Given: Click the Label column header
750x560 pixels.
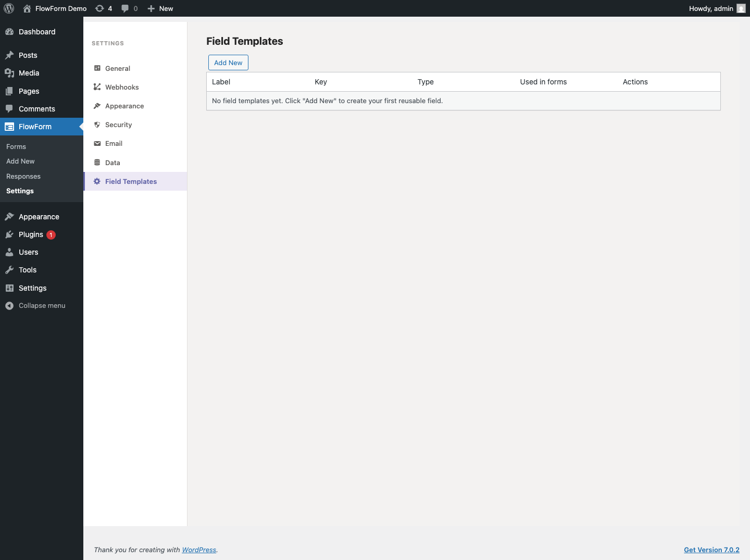Looking at the screenshot, I should click(221, 82).
